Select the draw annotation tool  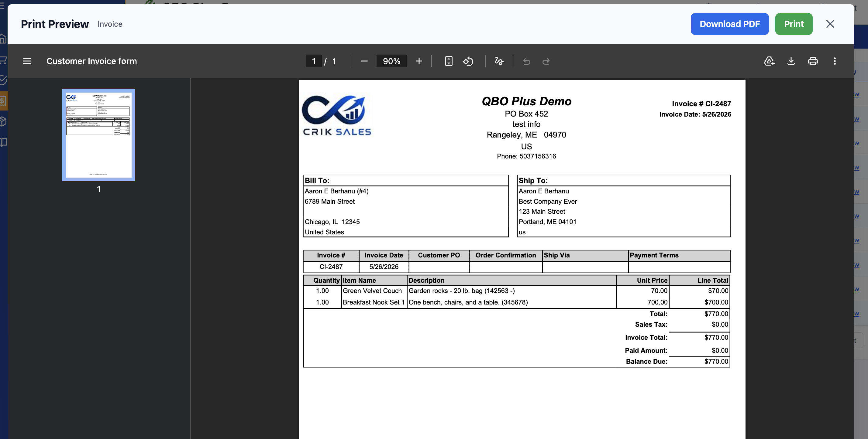[499, 61]
